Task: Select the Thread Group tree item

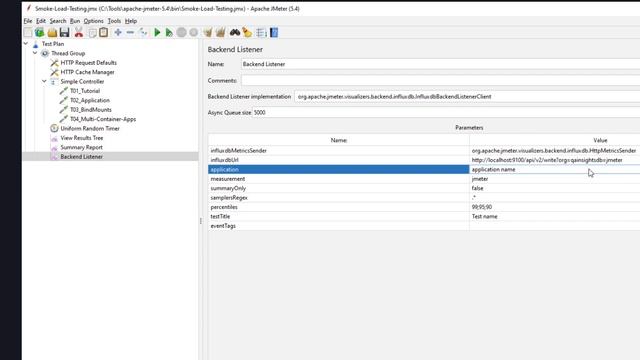Action: (68, 53)
